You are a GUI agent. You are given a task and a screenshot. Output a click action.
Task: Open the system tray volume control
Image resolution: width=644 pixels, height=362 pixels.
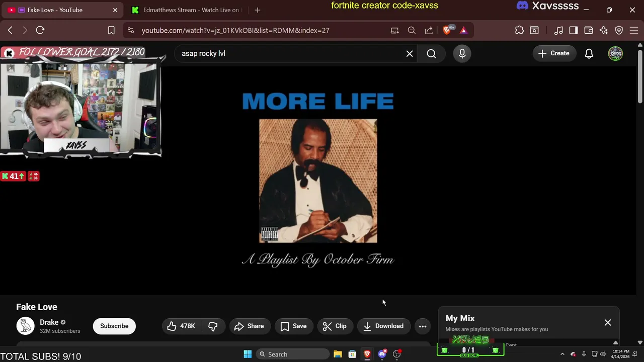point(603,354)
